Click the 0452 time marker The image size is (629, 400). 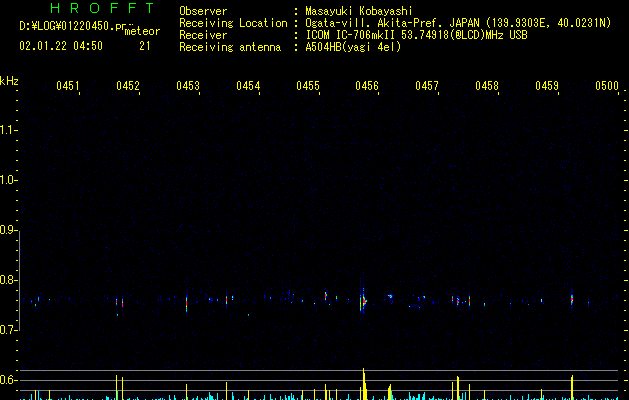(x=128, y=86)
